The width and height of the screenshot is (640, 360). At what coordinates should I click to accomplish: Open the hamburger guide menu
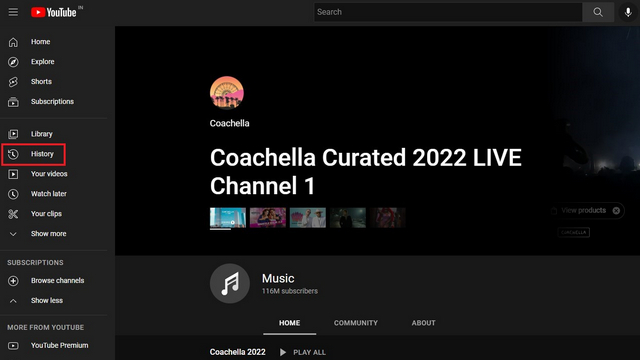[x=13, y=12]
